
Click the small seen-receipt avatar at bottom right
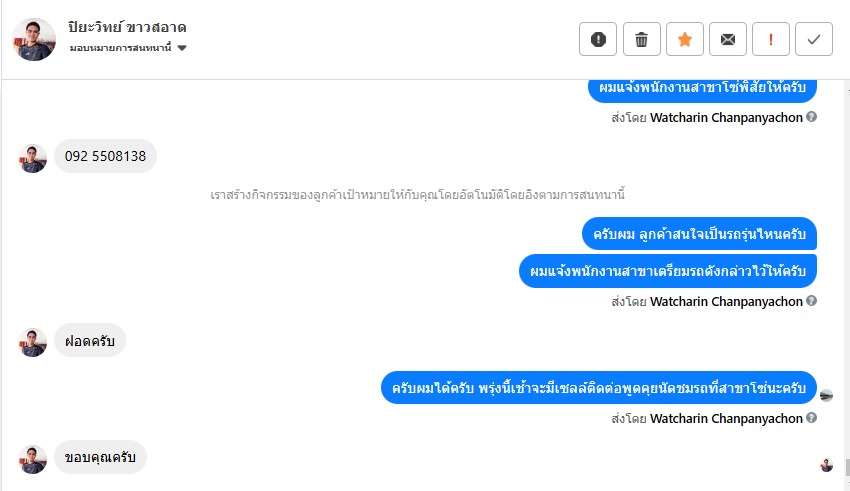[826, 465]
